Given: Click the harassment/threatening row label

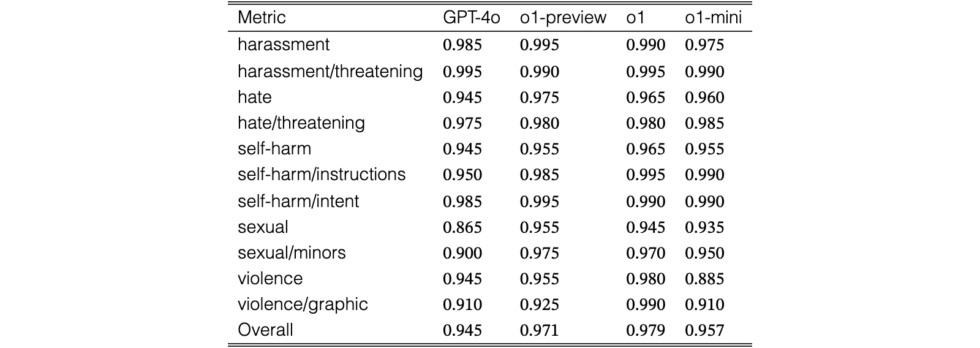Looking at the screenshot, I should point(330,72).
